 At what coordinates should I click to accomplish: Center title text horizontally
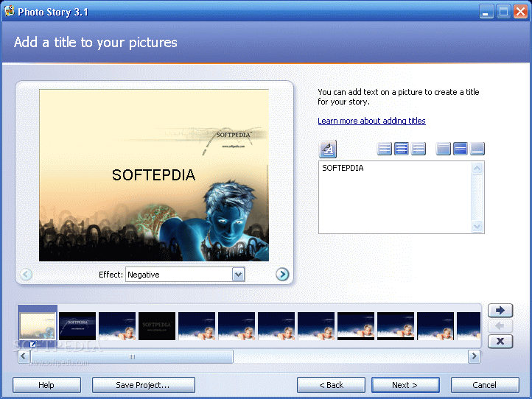tap(402, 149)
